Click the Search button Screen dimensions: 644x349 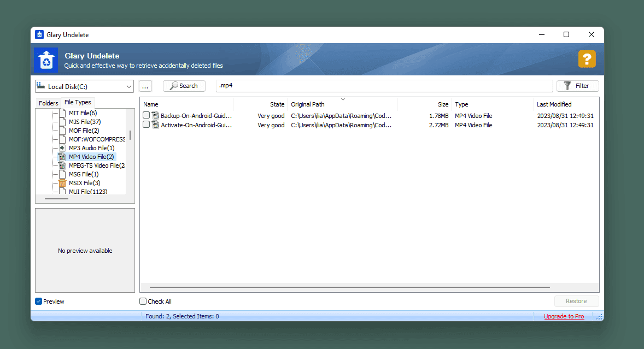point(184,86)
